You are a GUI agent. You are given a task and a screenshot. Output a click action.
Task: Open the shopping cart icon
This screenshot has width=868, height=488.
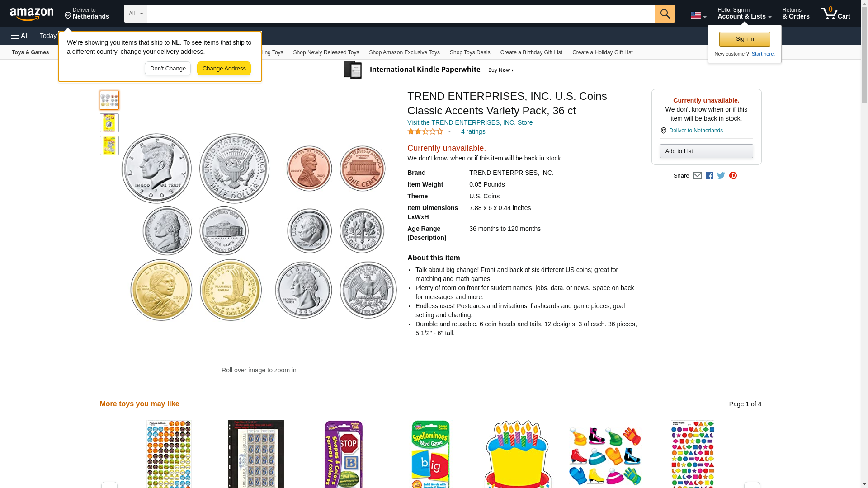point(835,14)
